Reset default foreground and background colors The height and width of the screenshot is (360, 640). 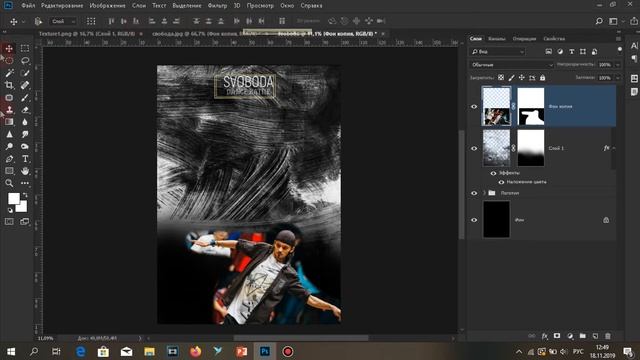(x=10, y=211)
